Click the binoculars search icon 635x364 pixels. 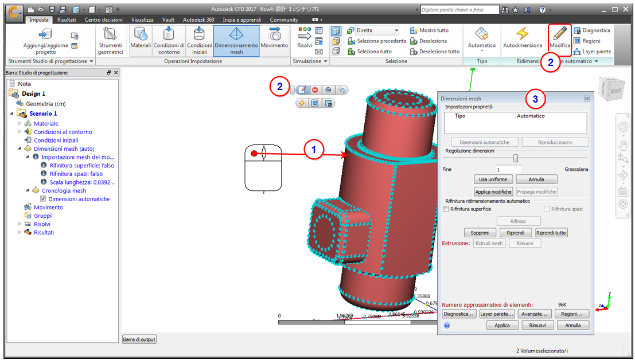pyautogui.click(x=505, y=10)
